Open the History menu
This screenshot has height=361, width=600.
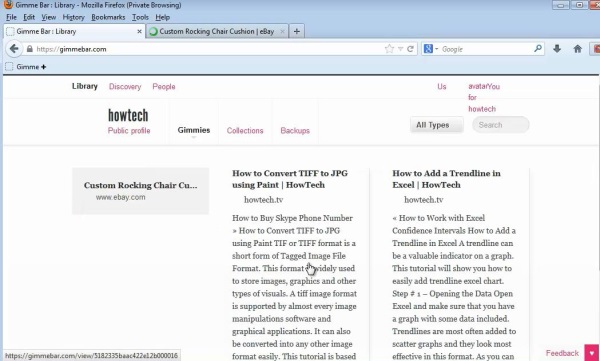73,17
